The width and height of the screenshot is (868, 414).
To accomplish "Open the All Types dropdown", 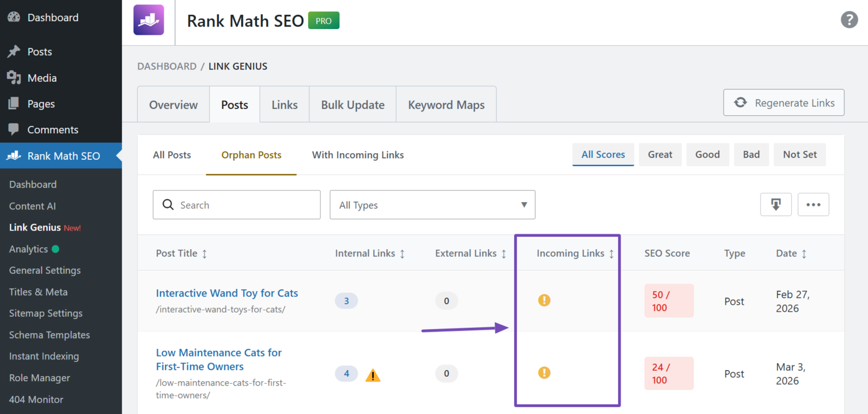I will [x=432, y=205].
